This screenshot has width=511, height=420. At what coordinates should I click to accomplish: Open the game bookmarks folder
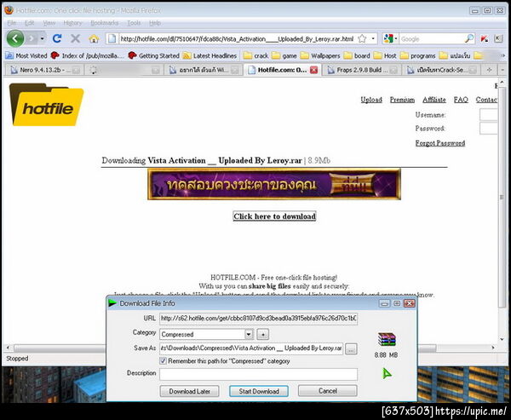284,55
